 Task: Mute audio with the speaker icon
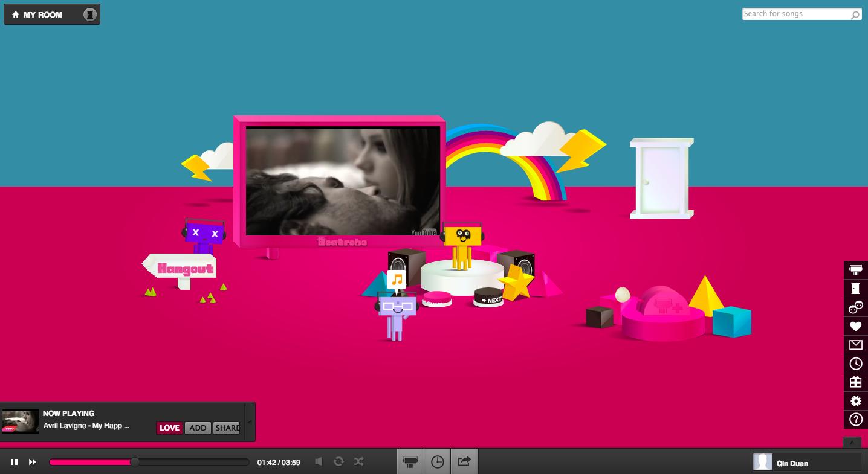(x=319, y=462)
